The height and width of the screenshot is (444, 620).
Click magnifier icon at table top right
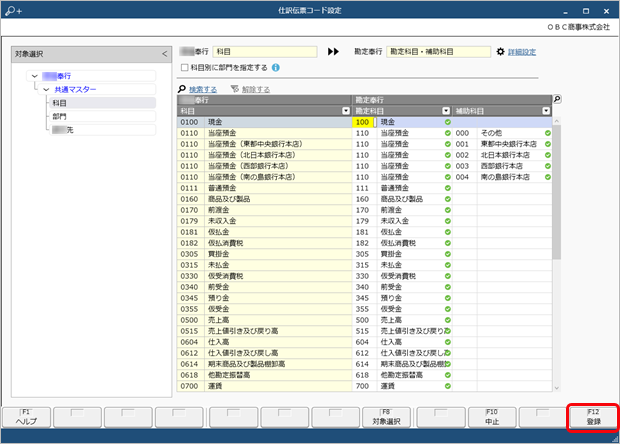click(557, 99)
